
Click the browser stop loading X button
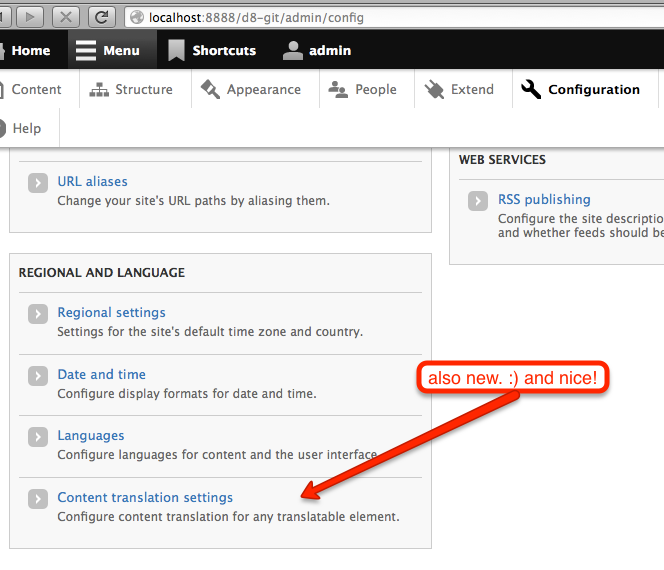coord(66,17)
